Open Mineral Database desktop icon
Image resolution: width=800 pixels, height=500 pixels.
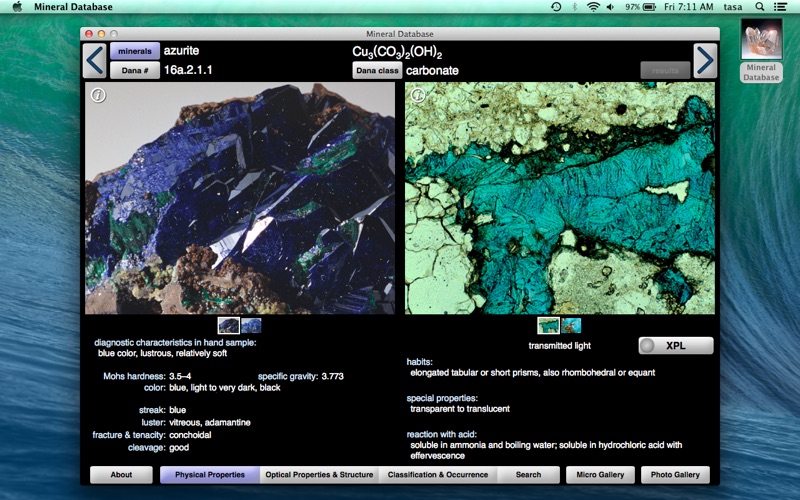point(761,50)
